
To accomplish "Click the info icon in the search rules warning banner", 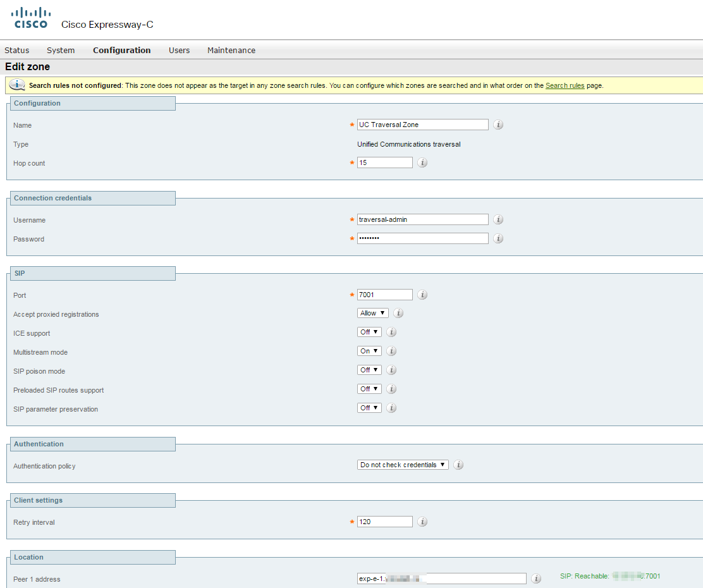I will 17,85.
